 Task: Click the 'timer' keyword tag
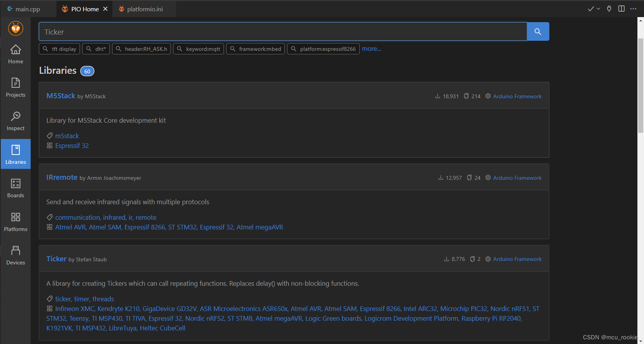coord(82,299)
